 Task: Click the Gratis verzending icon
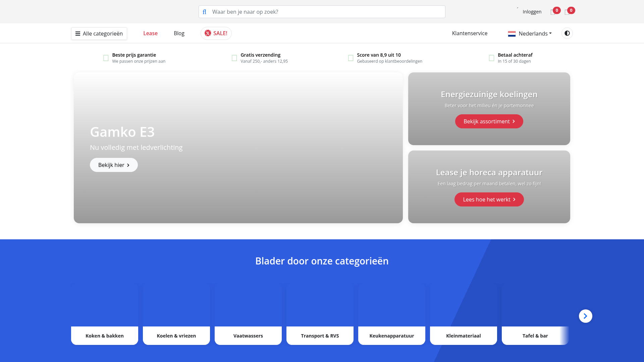(234, 58)
